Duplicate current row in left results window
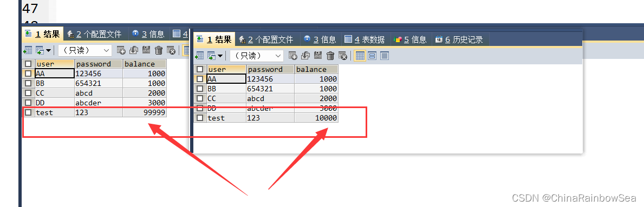 click(x=133, y=50)
